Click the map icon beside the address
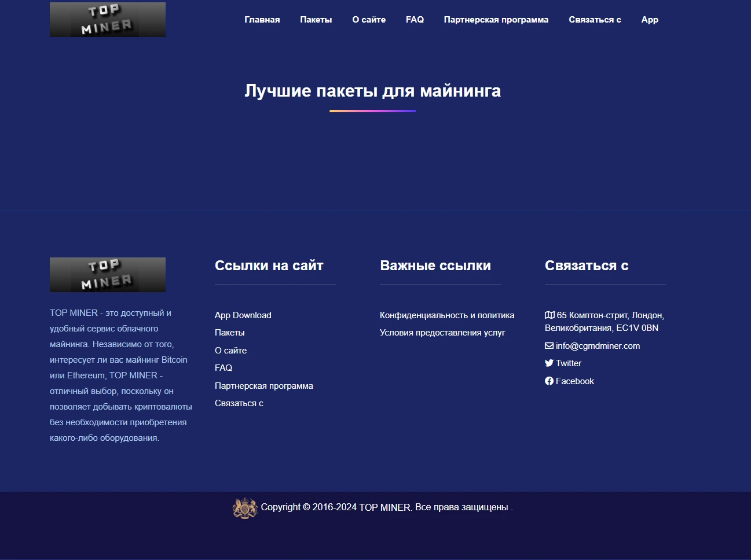 click(549, 315)
